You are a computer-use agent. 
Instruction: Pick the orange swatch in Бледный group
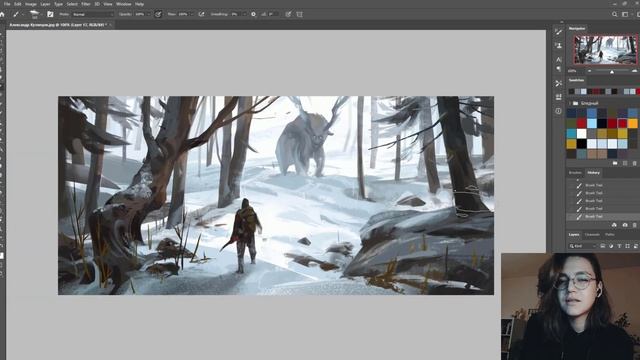[x=632, y=123]
